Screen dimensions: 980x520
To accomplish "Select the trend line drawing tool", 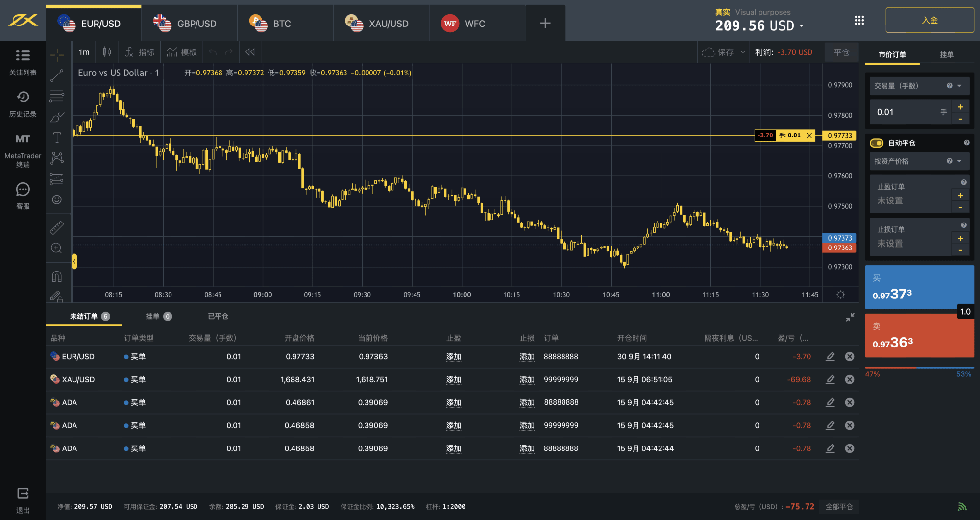I will (57, 75).
